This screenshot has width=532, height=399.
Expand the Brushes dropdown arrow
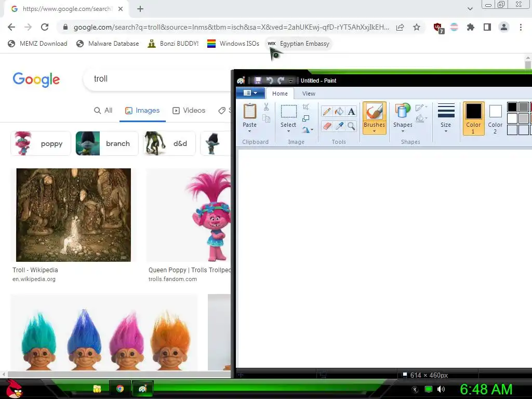[x=374, y=131]
